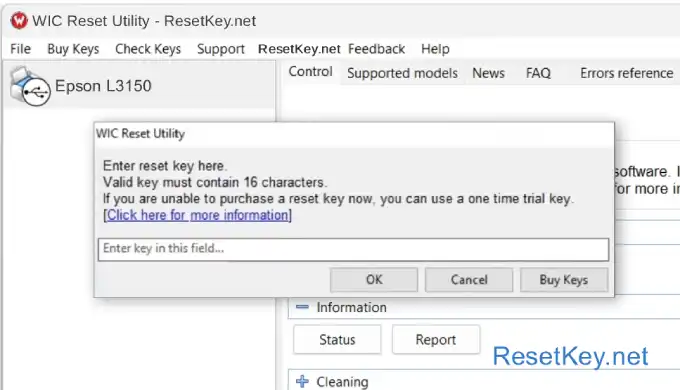Switch to the Errors reference tab
The width and height of the screenshot is (680, 390).
[627, 73]
